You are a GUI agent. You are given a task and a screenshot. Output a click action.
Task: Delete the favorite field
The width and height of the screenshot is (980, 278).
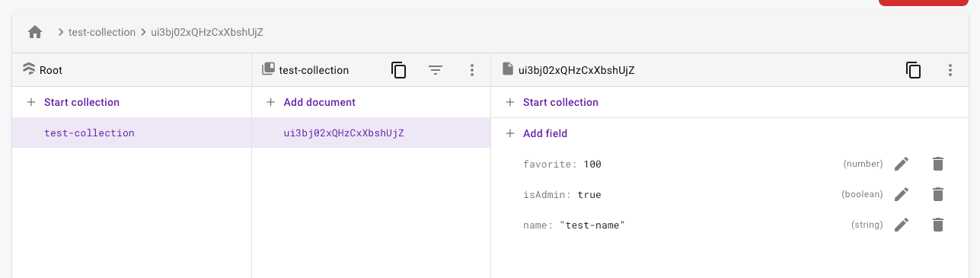(938, 164)
